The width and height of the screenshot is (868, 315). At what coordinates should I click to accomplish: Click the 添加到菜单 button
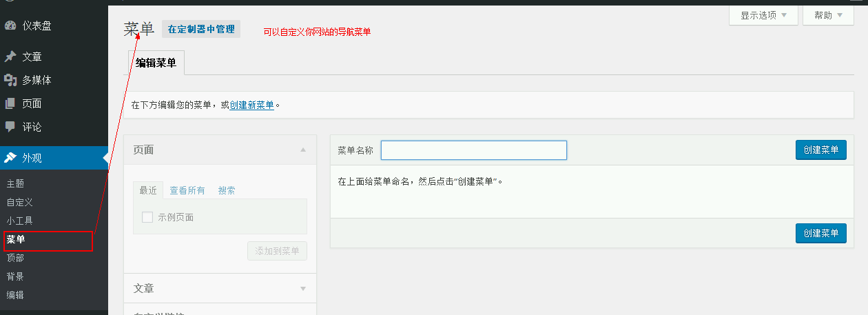coord(277,251)
